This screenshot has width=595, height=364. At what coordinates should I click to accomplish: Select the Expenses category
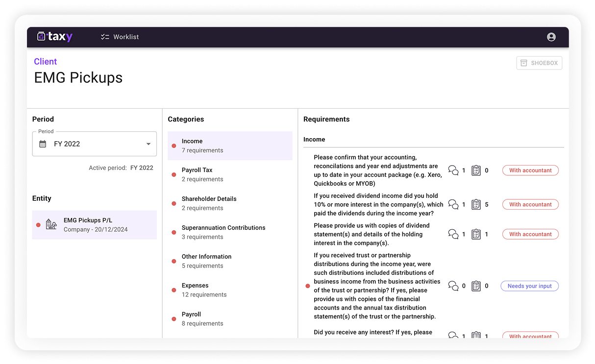tap(230, 290)
